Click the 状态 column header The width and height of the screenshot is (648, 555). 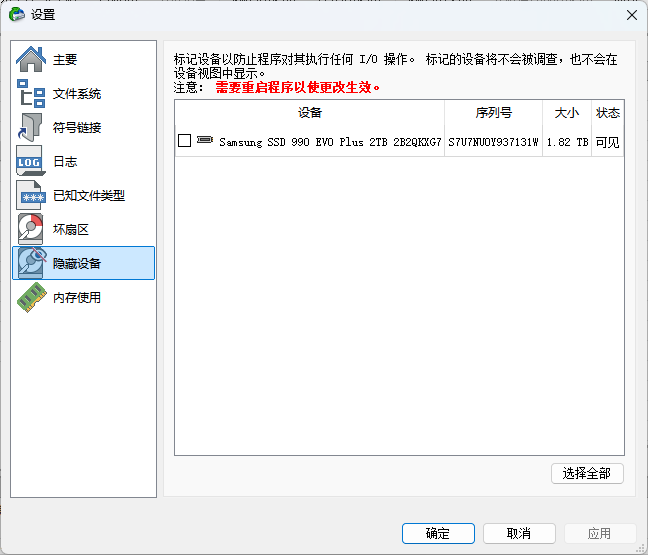pyautogui.click(x=607, y=113)
